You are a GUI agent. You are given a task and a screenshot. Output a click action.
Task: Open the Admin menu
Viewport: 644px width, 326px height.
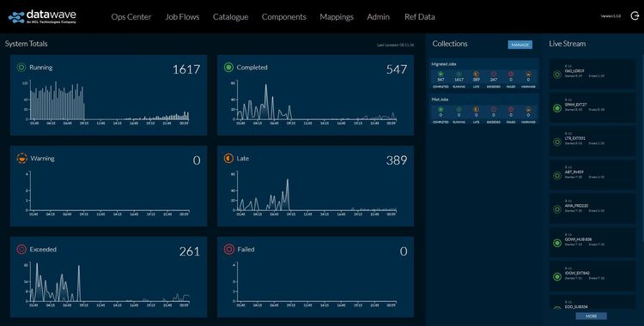(379, 17)
